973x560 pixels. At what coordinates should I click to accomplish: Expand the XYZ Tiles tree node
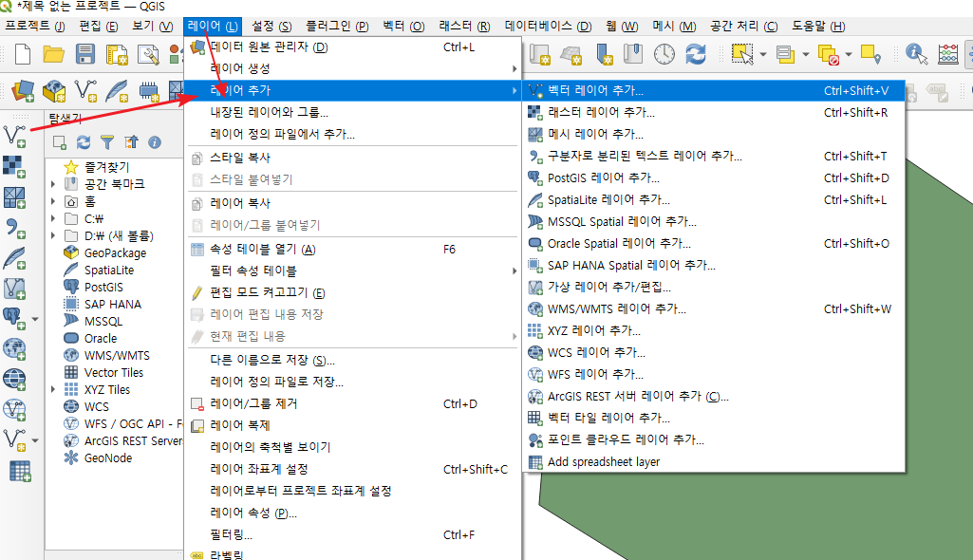point(53,389)
